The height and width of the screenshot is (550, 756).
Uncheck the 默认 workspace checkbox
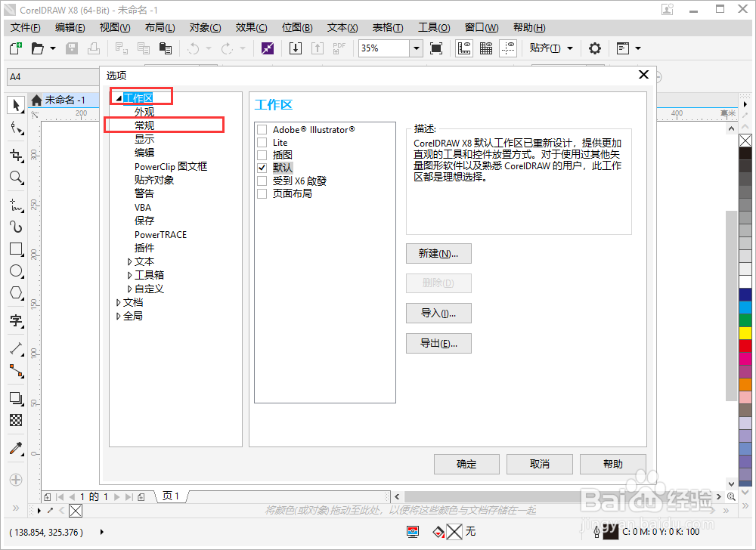click(x=262, y=168)
